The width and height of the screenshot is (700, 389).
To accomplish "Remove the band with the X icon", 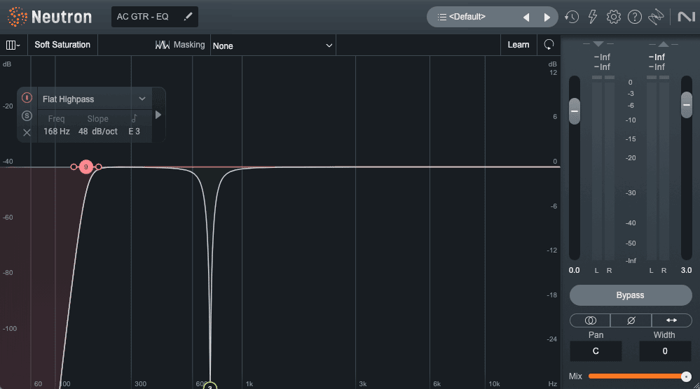I will [x=27, y=133].
